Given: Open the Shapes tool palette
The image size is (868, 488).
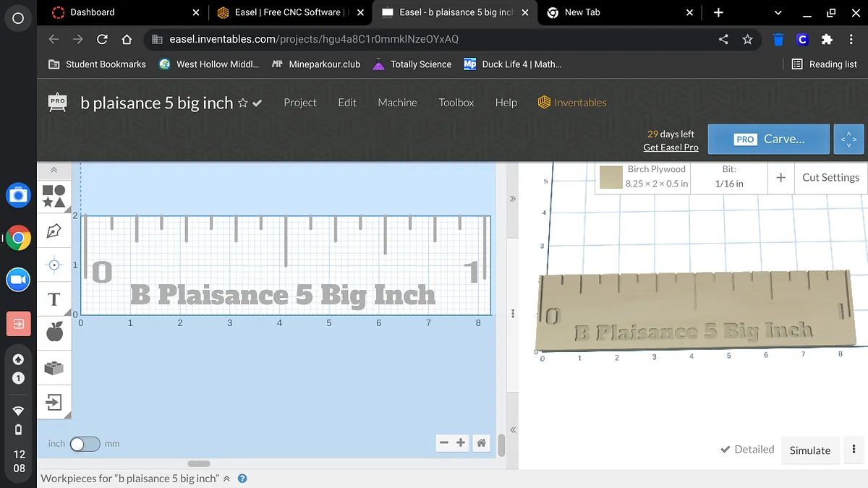Looking at the screenshot, I should click(54, 197).
